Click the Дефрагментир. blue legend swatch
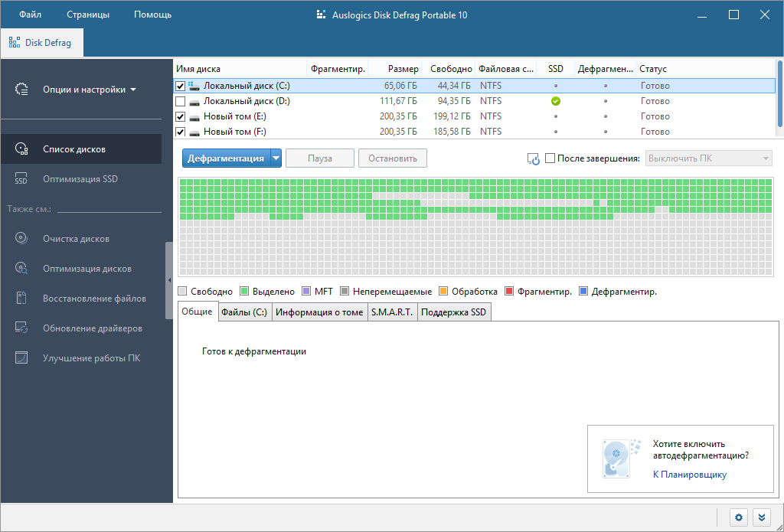 coord(583,291)
